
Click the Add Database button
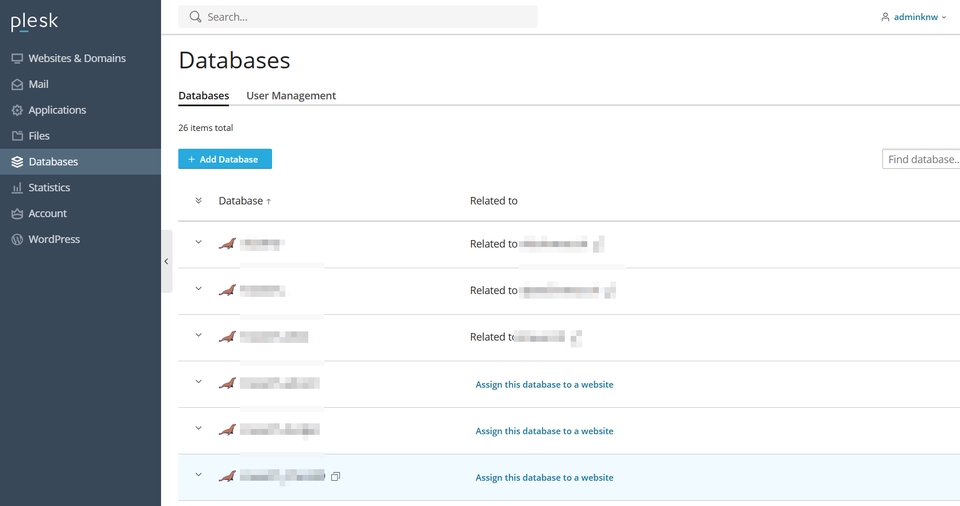point(225,159)
